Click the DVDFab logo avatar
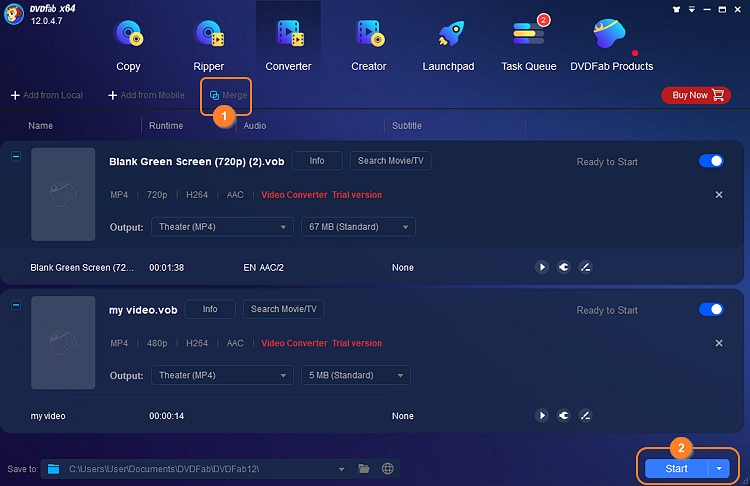 (x=14, y=14)
